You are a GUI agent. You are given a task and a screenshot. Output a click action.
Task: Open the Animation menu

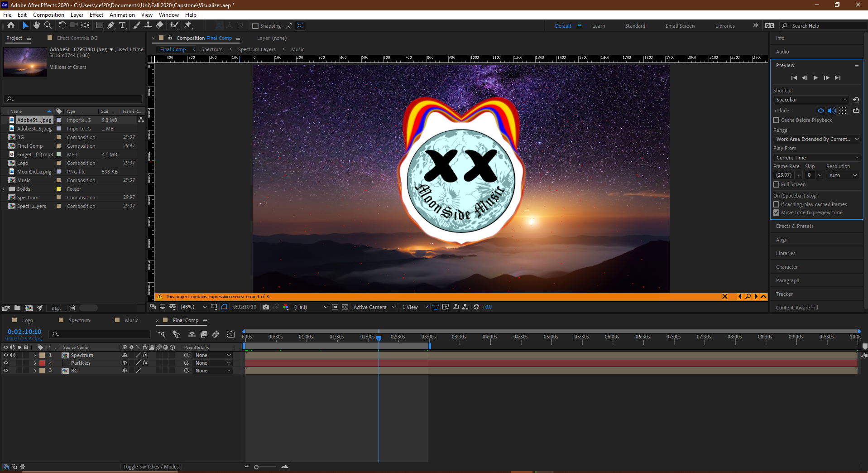122,15
